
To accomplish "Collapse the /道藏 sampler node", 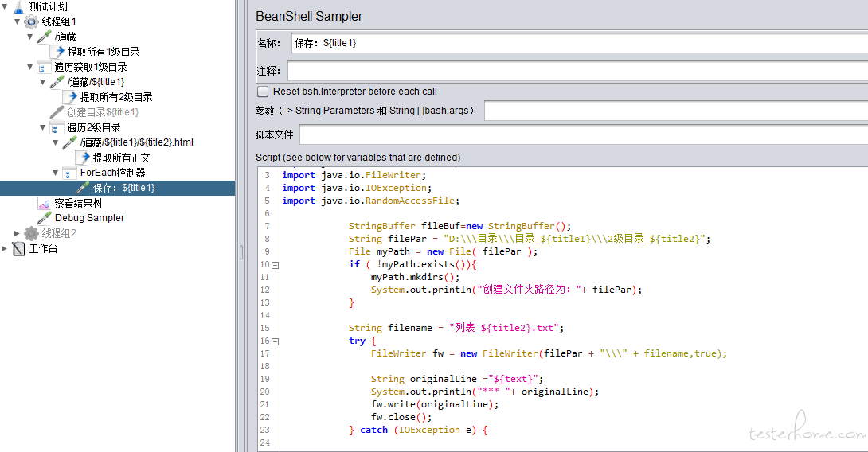I will [x=30, y=37].
